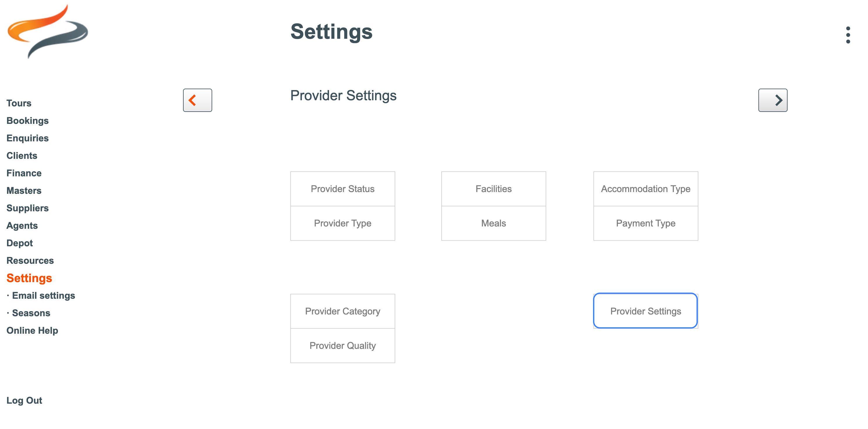Open Online Help link
868x429 pixels.
pyautogui.click(x=32, y=330)
